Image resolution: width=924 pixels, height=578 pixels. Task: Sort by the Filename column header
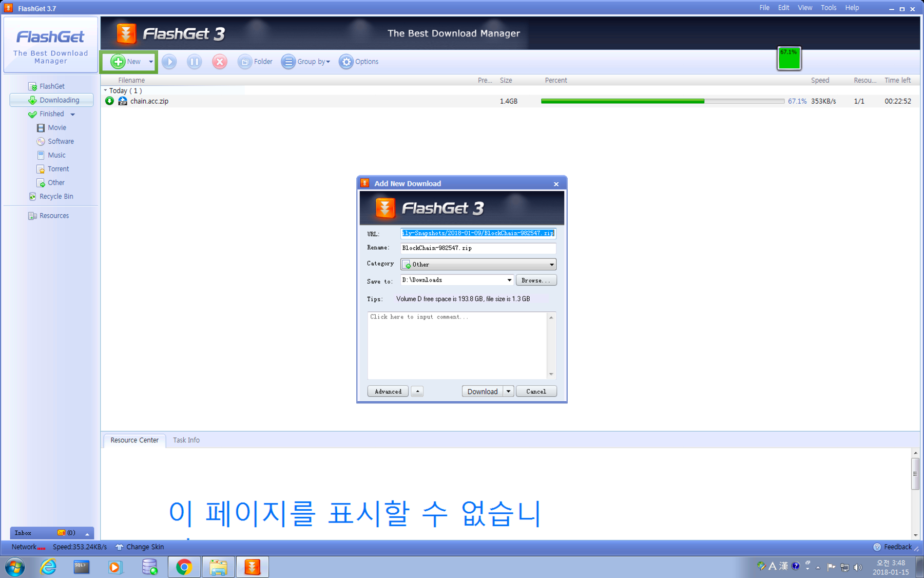pos(131,80)
